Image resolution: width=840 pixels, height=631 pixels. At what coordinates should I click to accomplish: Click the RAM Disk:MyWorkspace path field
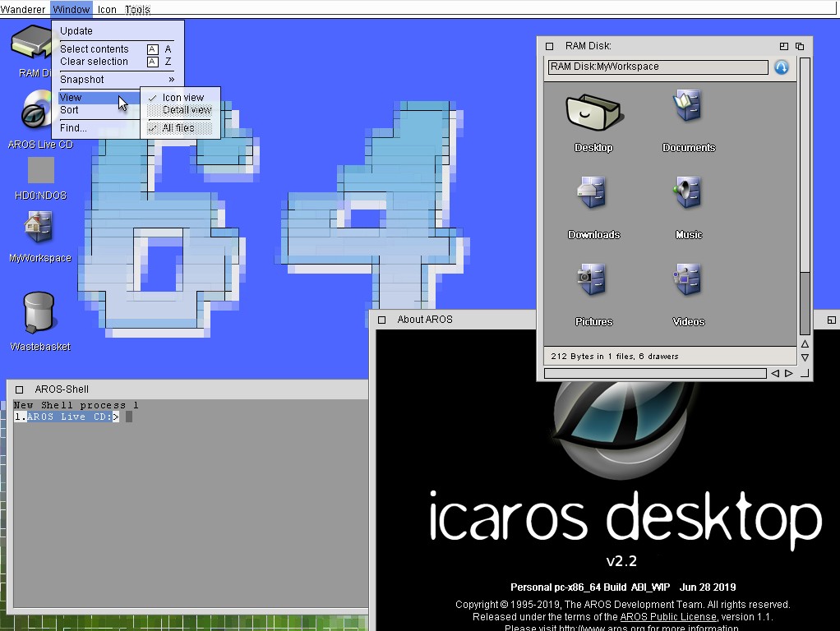pyautogui.click(x=656, y=67)
